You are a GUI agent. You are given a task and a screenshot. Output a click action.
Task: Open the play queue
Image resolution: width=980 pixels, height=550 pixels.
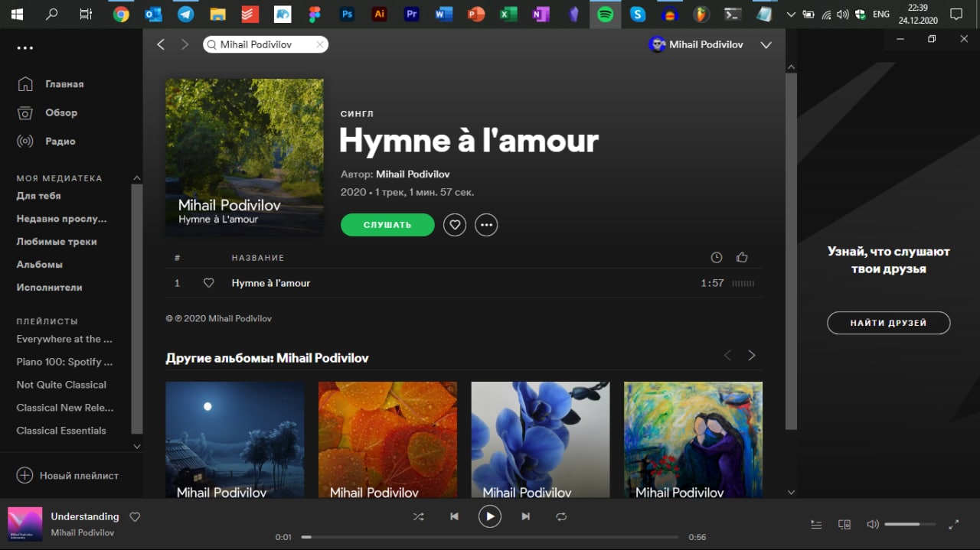[x=816, y=525]
